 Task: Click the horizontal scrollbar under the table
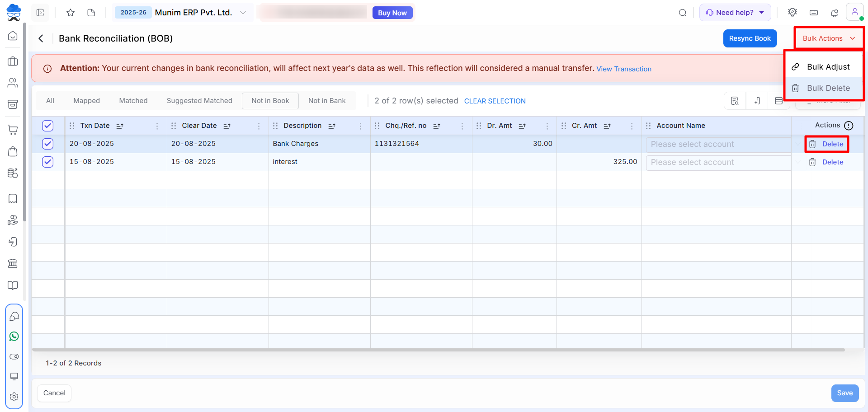(x=438, y=350)
